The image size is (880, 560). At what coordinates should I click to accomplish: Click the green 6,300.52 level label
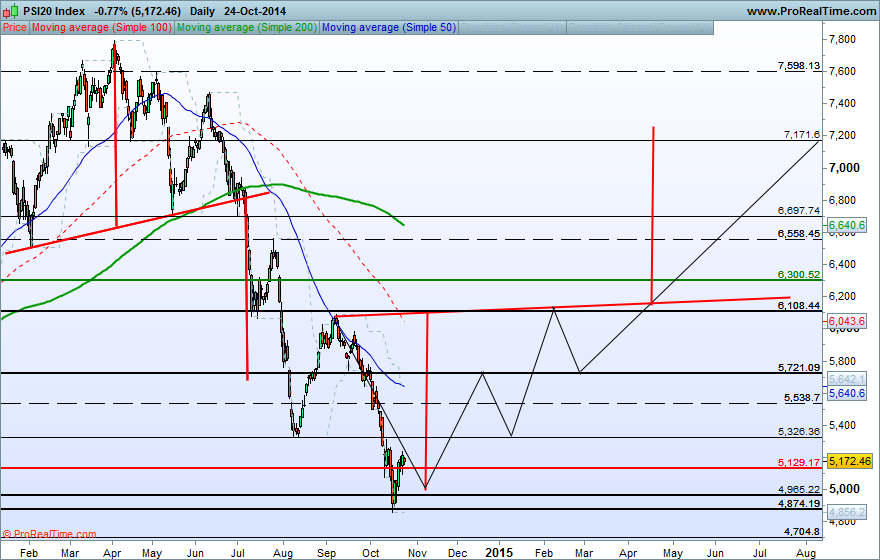799,274
